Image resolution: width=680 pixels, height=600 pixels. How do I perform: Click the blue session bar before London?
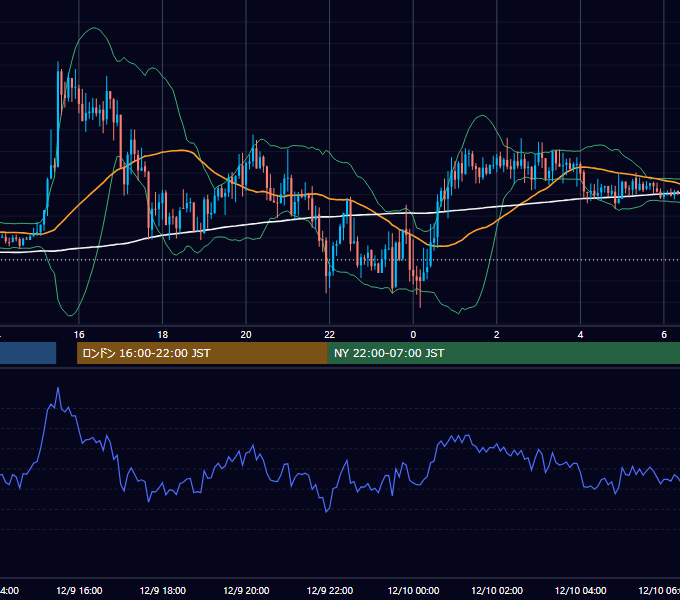point(28,353)
